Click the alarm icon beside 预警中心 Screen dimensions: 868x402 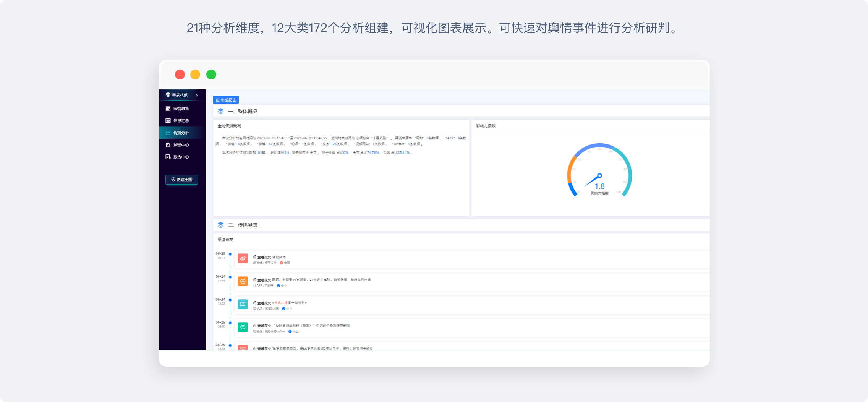point(168,145)
